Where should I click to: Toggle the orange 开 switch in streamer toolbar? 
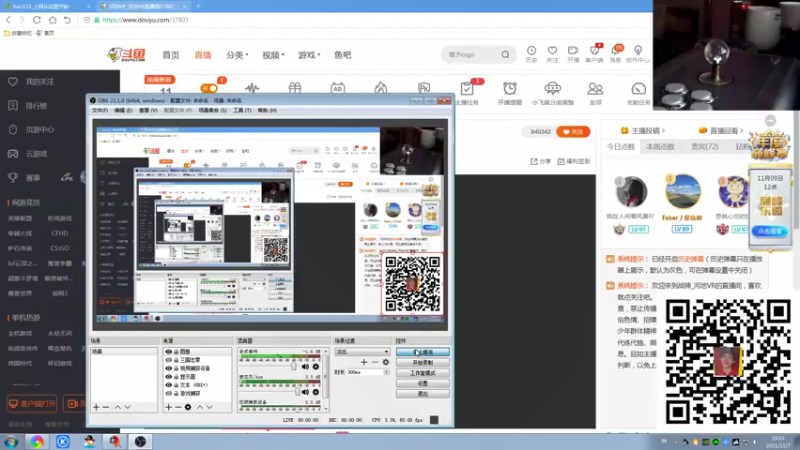coord(209,88)
